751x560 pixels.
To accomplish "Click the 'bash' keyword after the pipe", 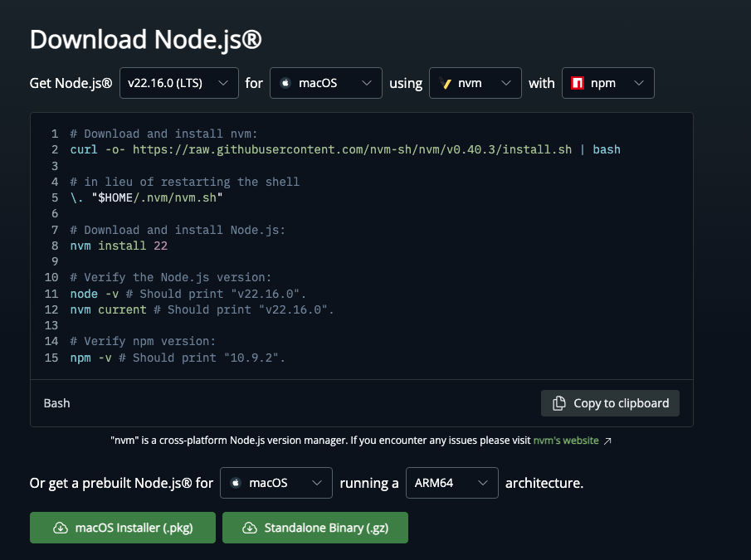I will [x=607, y=150].
